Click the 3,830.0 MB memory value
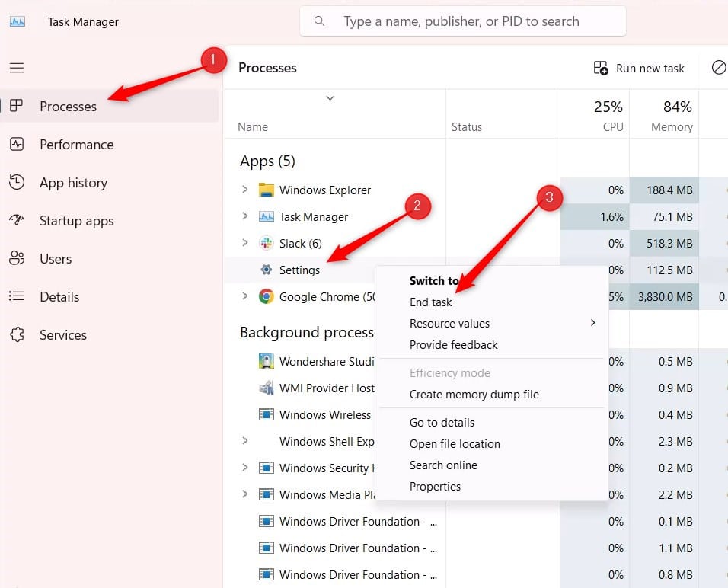728x588 pixels. tap(665, 297)
